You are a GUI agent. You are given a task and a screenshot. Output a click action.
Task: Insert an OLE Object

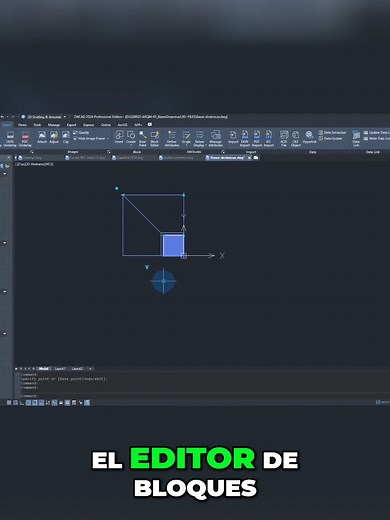296,139
